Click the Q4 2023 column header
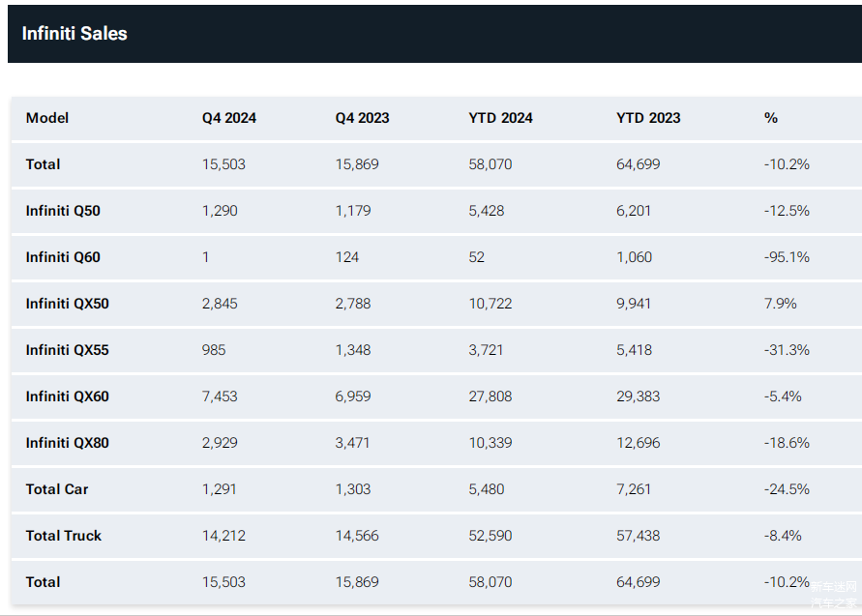Screen dimensions: 862x616 pos(362,118)
